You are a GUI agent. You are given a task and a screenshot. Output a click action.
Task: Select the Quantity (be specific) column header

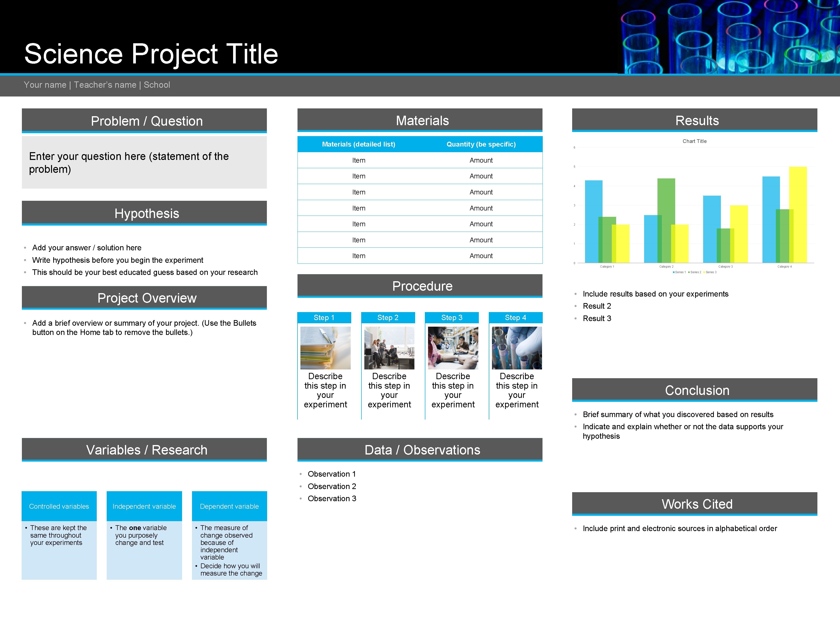pyautogui.click(x=481, y=144)
